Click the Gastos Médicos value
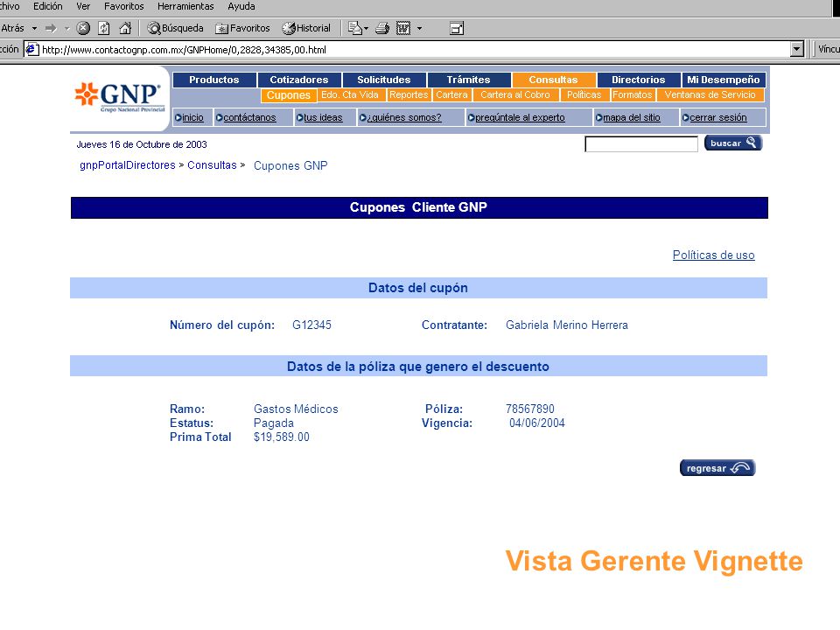This screenshot has height=630, width=840. [x=296, y=409]
